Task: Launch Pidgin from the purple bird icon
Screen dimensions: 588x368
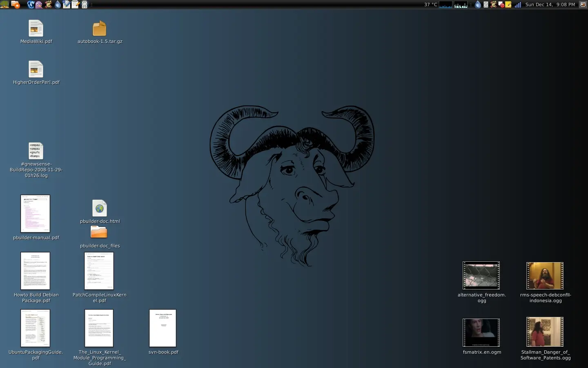Action: 39,4
